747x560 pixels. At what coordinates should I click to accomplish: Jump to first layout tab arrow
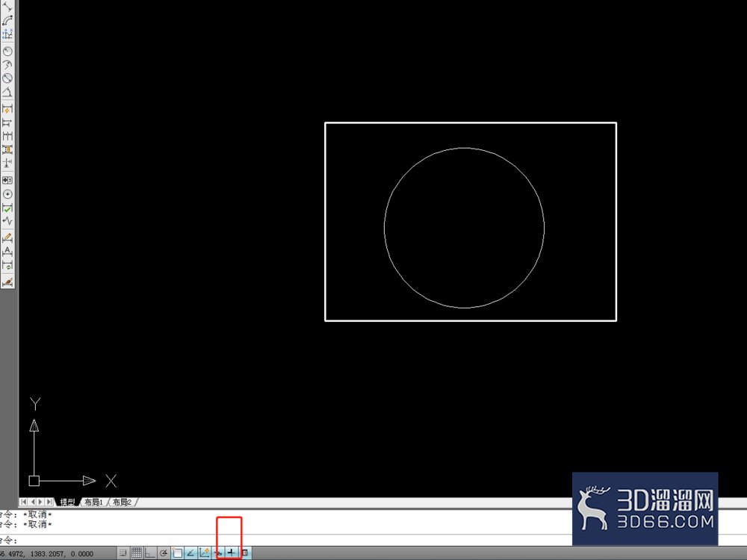pos(24,502)
